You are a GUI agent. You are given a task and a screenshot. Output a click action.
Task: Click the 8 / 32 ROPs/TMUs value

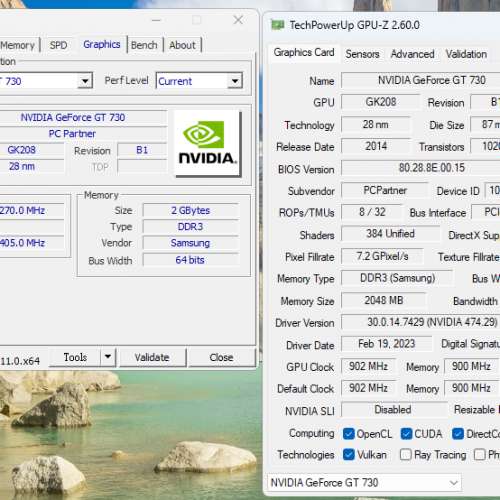[x=372, y=212]
